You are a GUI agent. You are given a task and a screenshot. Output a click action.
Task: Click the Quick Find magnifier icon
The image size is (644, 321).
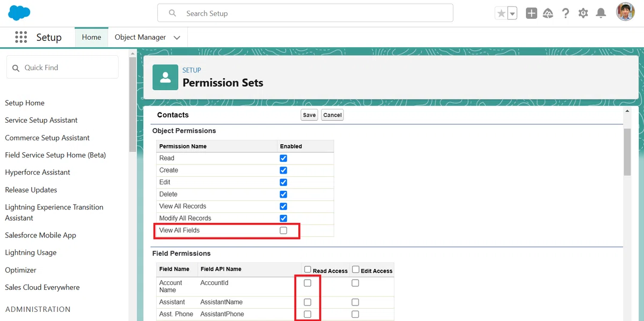tap(16, 68)
